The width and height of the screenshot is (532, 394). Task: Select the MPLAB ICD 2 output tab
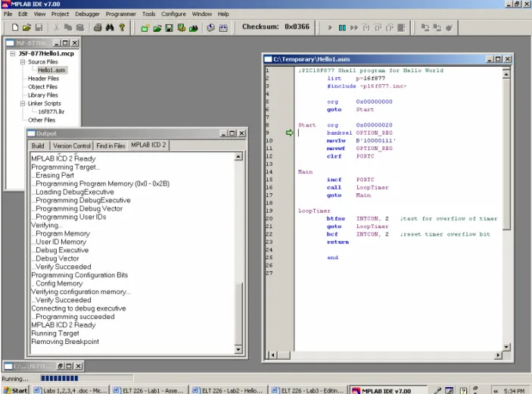[148, 145]
